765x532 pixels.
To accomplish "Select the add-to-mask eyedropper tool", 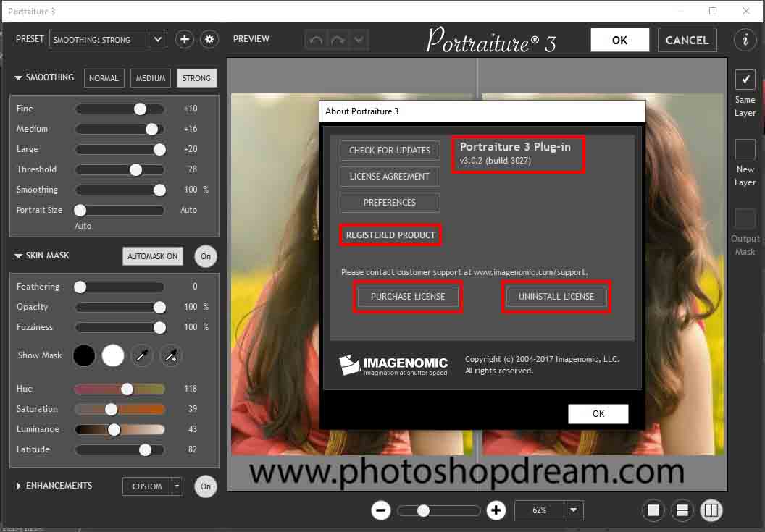I will tap(171, 355).
